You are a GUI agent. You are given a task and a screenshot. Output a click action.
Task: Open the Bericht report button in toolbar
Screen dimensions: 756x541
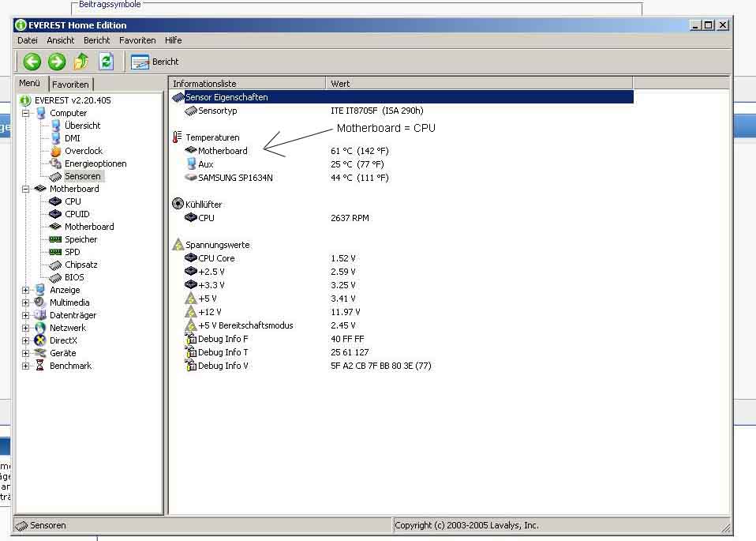(x=155, y=62)
